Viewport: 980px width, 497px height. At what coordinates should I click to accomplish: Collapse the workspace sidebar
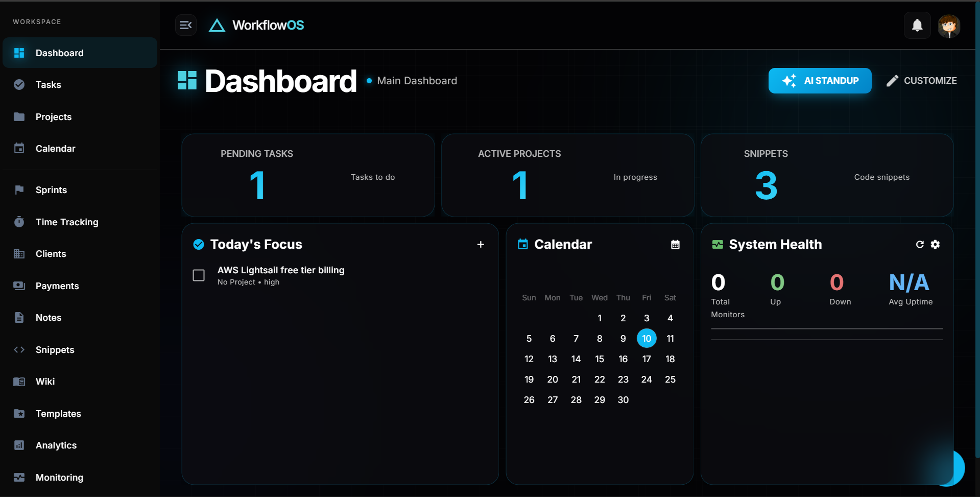point(185,25)
